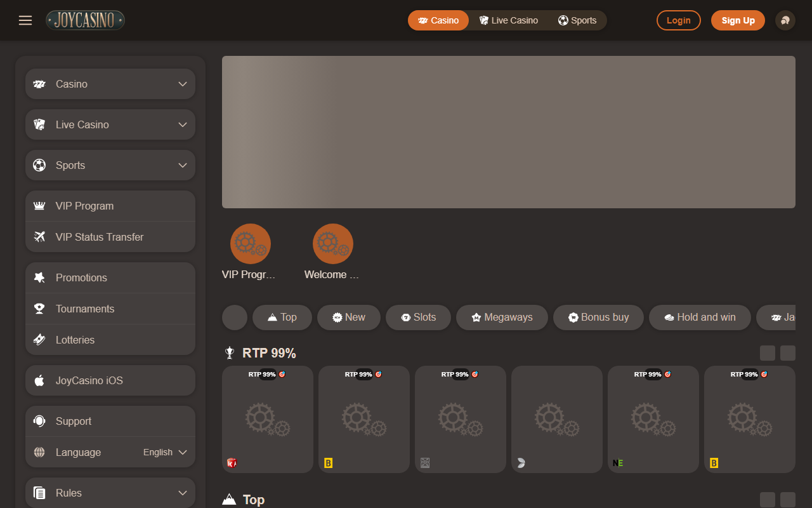The width and height of the screenshot is (812, 508).
Task: Select the Hold and win category filter
Action: click(700, 317)
